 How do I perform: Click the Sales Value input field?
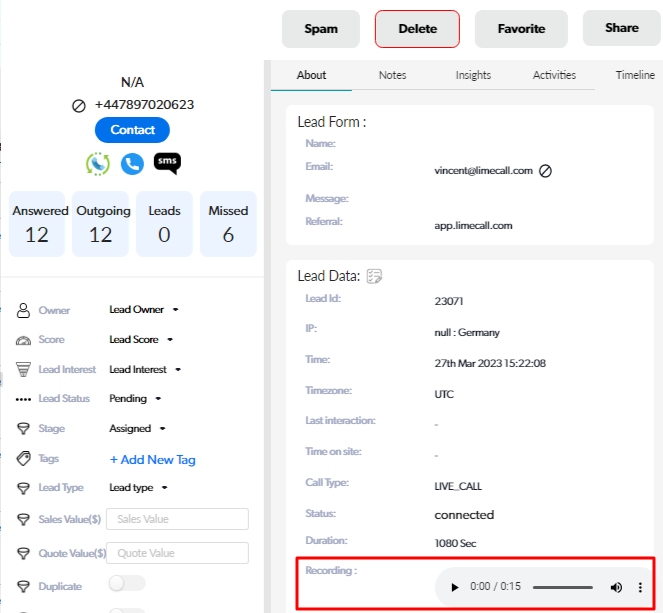(177, 519)
